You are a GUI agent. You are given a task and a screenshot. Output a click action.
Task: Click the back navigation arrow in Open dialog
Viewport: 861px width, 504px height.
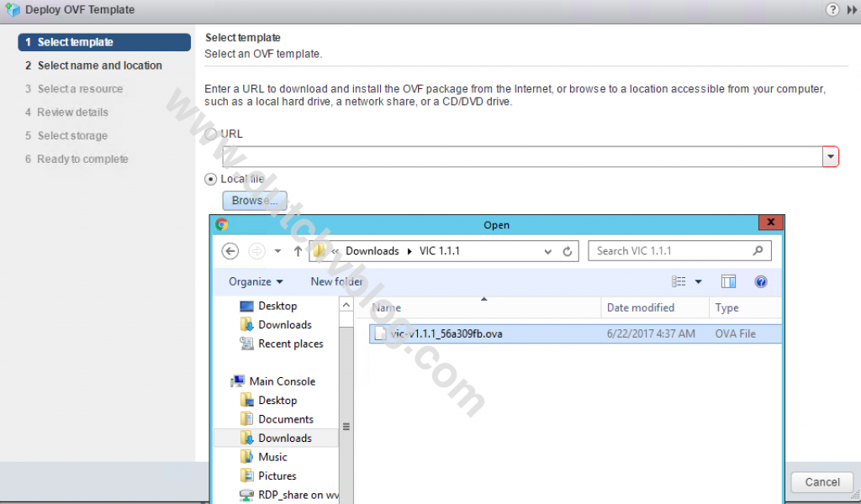point(230,250)
